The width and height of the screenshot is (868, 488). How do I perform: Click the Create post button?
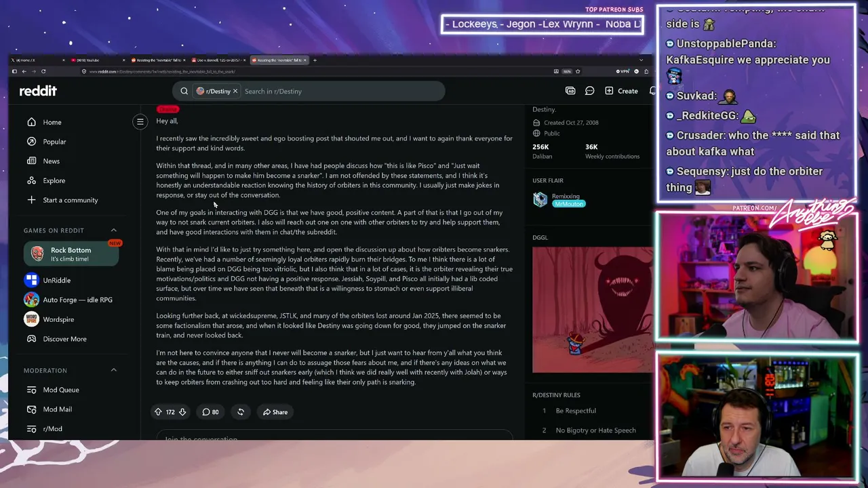[x=621, y=91]
